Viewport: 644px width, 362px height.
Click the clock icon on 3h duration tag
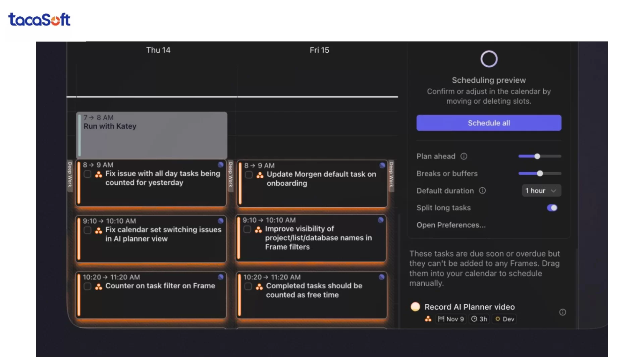pos(474,319)
